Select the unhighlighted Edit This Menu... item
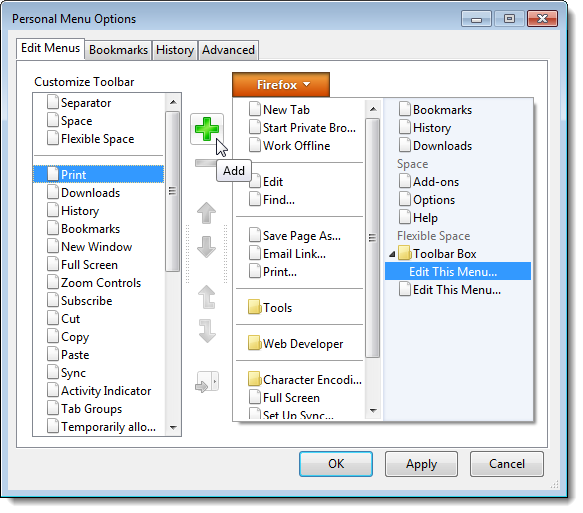 (457, 289)
